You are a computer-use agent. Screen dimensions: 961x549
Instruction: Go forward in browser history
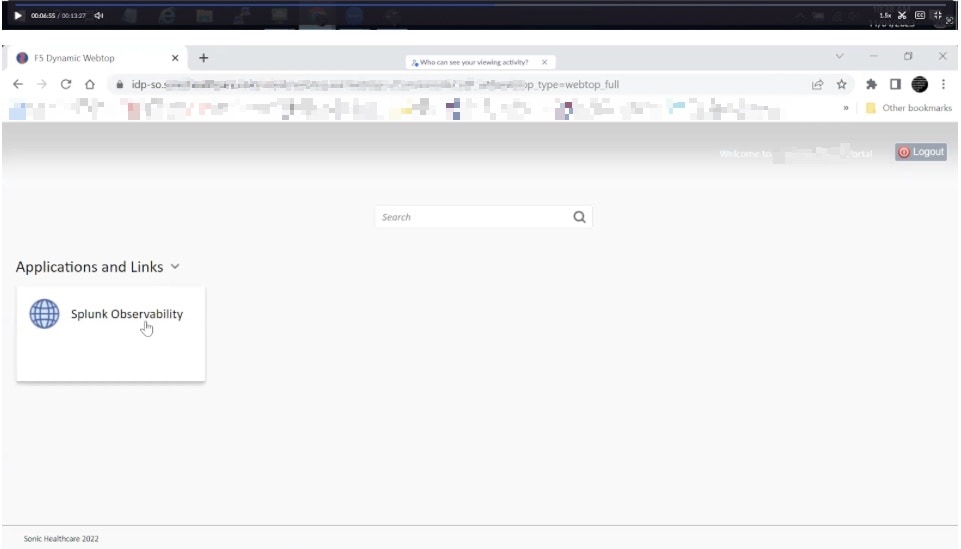[x=42, y=84]
